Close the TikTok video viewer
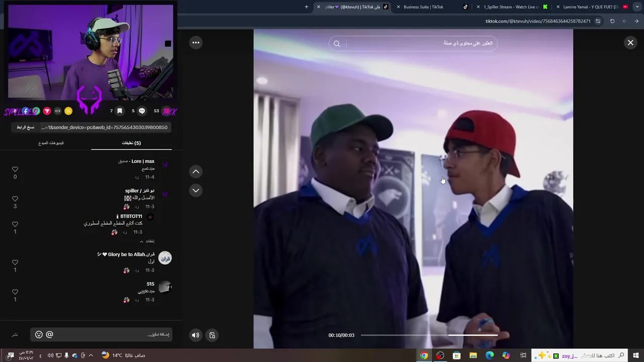644x362 pixels. tap(630, 43)
